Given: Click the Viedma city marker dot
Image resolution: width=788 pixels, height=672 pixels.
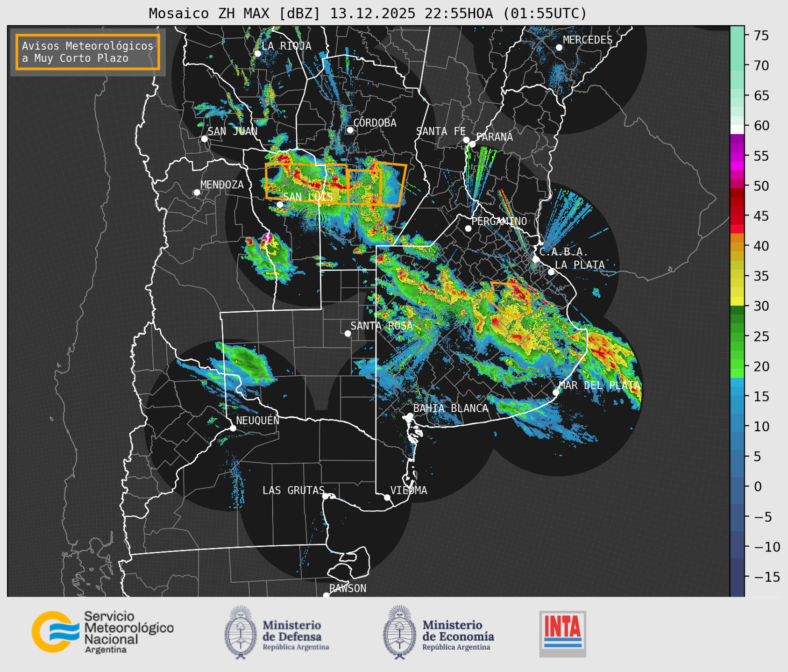Looking at the screenshot, I should coord(387,497).
